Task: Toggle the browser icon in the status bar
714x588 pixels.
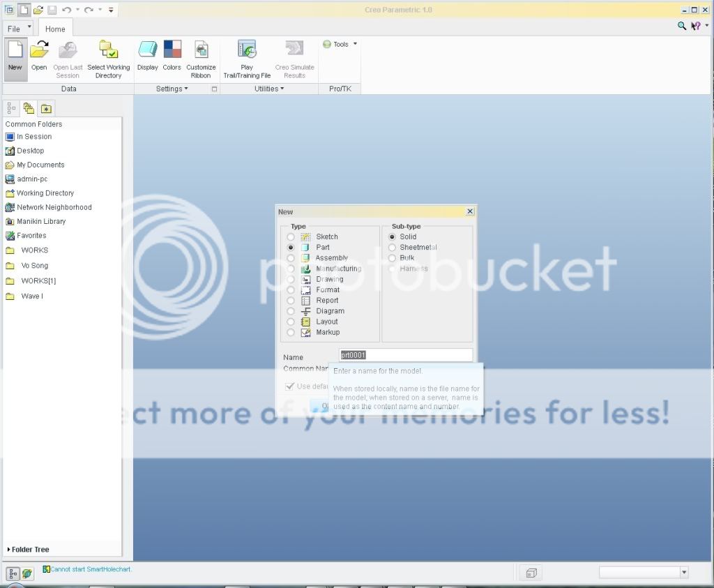Action: (x=27, y=573)
